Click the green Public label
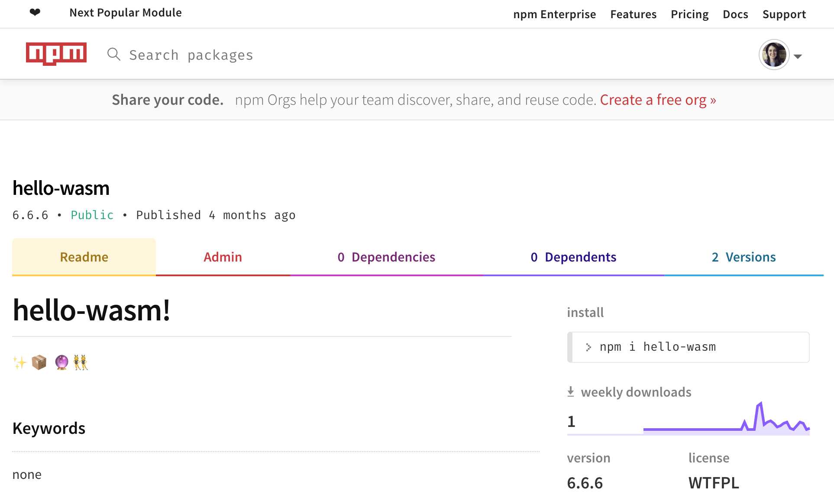 click(x=92, y=215)
